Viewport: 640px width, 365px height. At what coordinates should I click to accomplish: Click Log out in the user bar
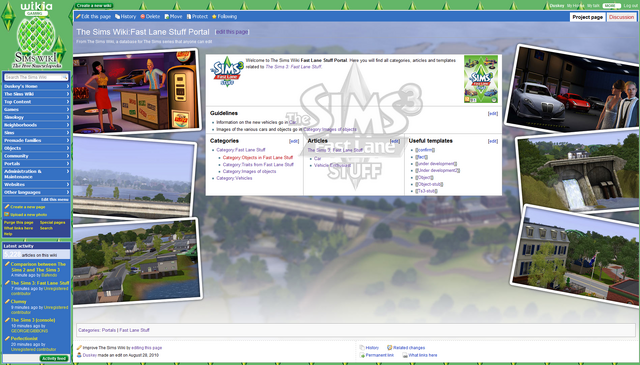(x=630, y=6)
